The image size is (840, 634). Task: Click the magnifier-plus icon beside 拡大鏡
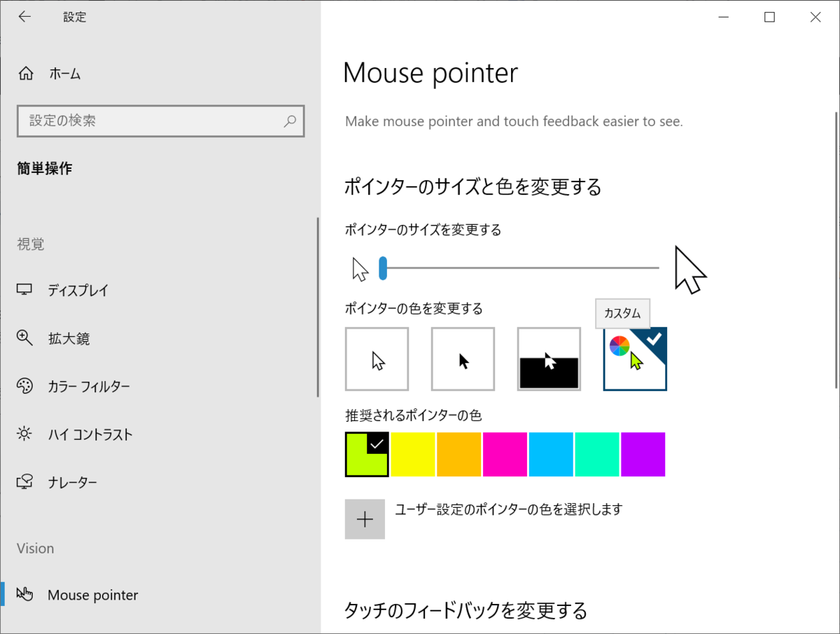(24, 338)
